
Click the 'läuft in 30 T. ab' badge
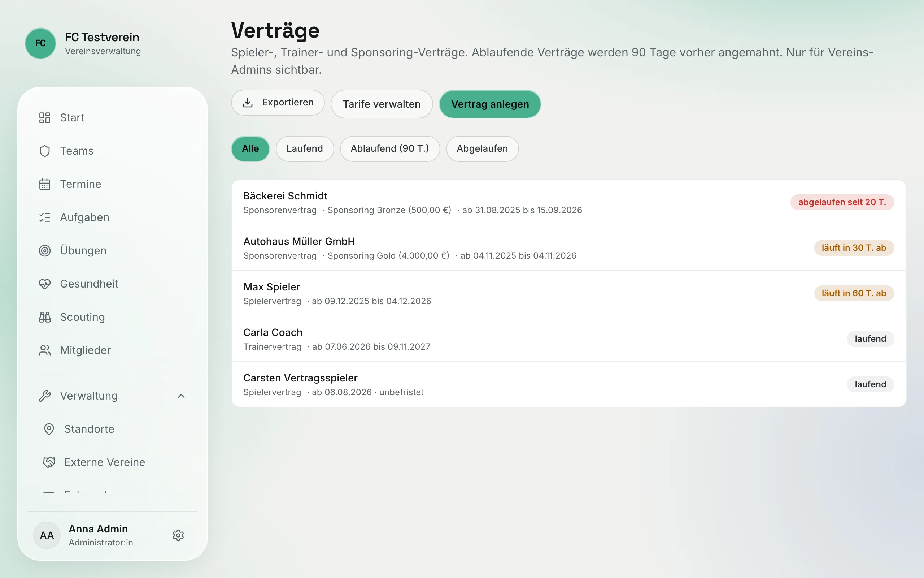tap(854, 248)
